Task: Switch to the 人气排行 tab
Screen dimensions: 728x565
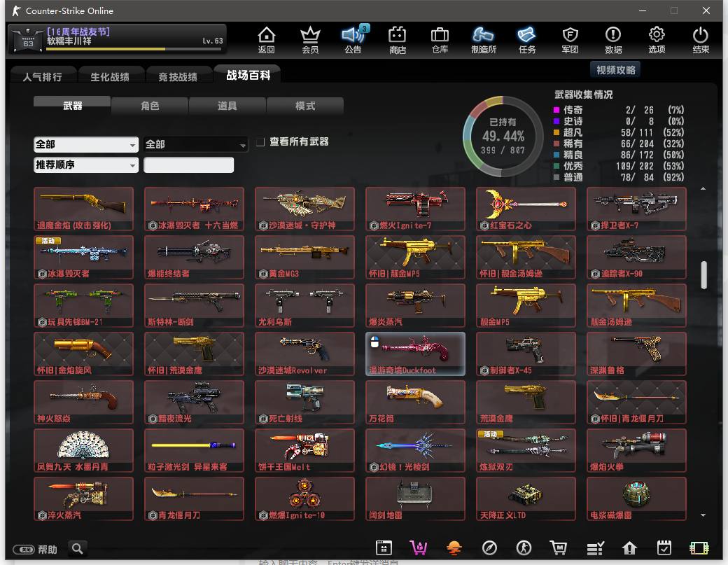Action: (43, 76)
